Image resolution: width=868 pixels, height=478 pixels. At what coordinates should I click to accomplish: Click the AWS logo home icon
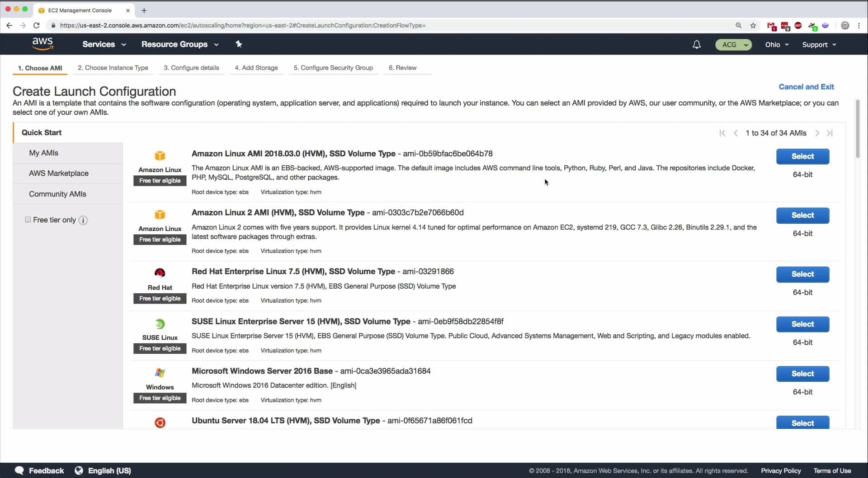[42, 44]
